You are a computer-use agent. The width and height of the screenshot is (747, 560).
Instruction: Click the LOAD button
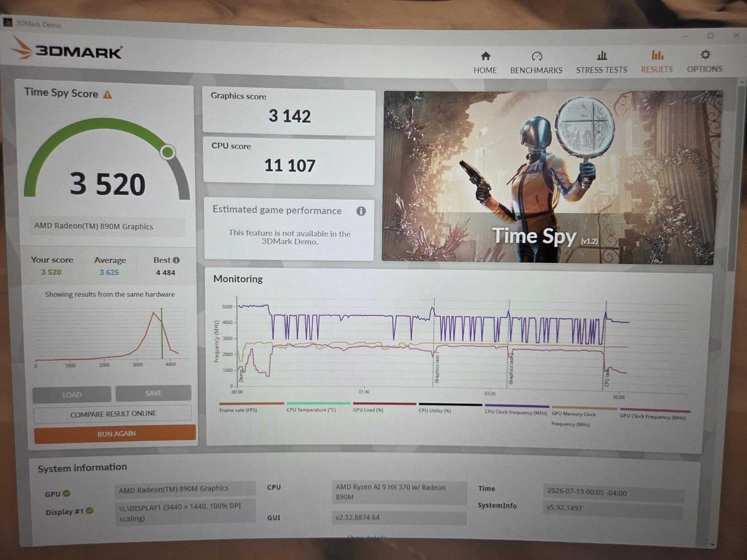[x=72, y=394]
